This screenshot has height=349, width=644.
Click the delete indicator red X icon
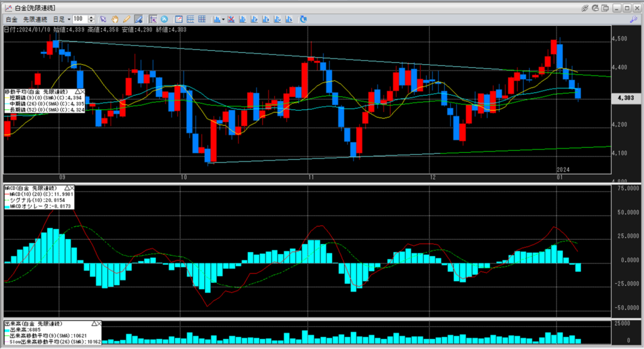(231, 19)
